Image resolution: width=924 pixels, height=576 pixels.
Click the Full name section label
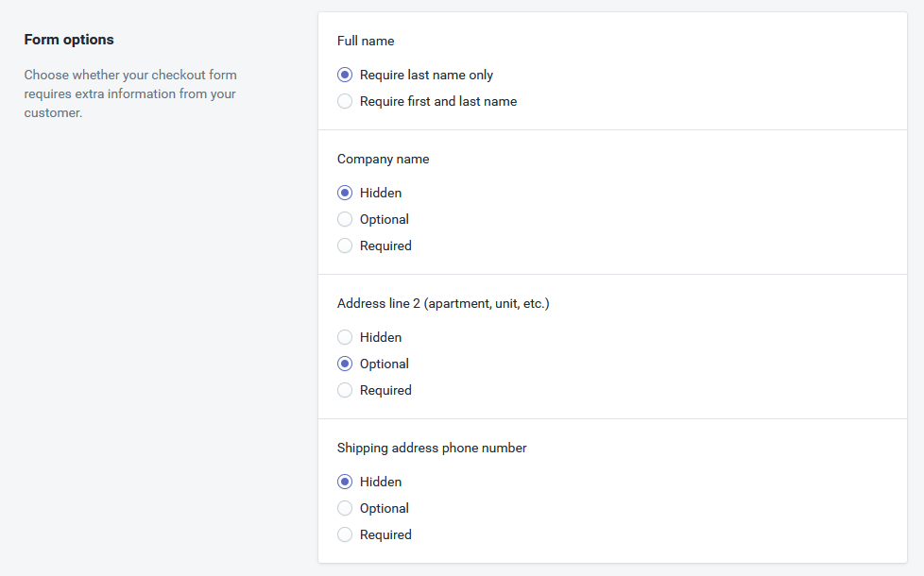click(x=366, y=41)
